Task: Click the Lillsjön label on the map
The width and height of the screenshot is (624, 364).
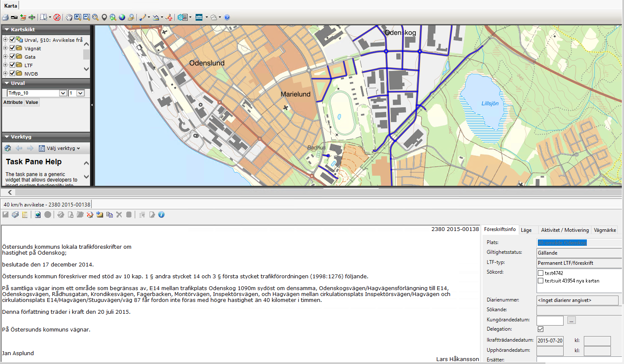Action: [490, 103]
